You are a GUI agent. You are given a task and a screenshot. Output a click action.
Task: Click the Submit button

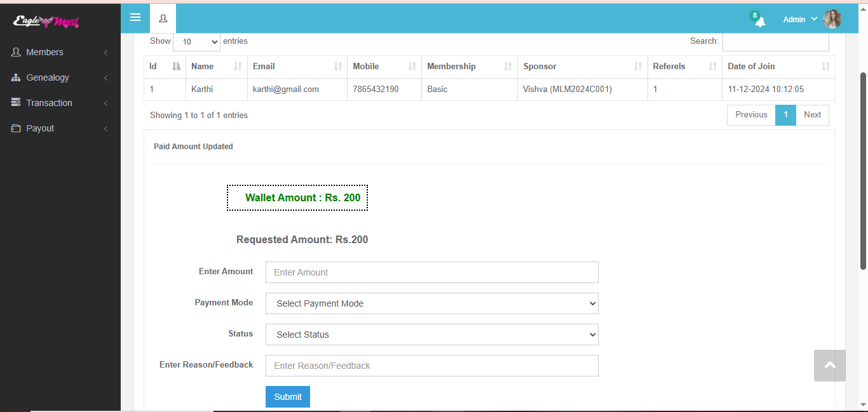[287, 397]
